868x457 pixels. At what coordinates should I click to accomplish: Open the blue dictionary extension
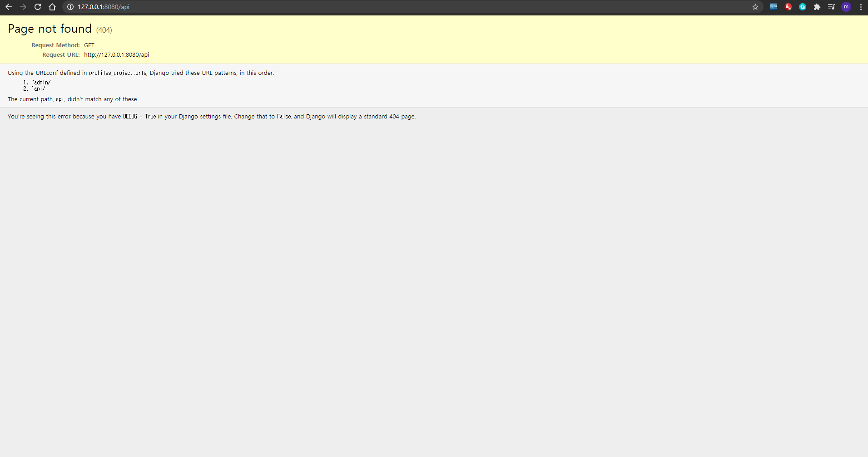774,7
